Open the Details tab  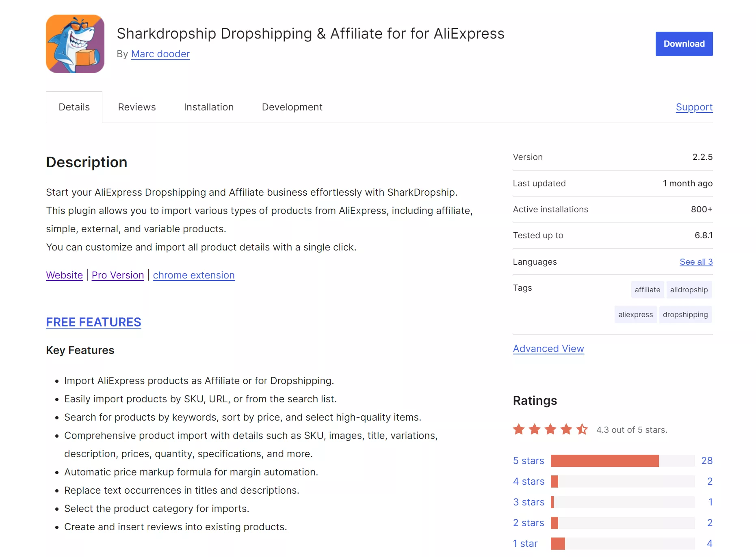[74, 107]
